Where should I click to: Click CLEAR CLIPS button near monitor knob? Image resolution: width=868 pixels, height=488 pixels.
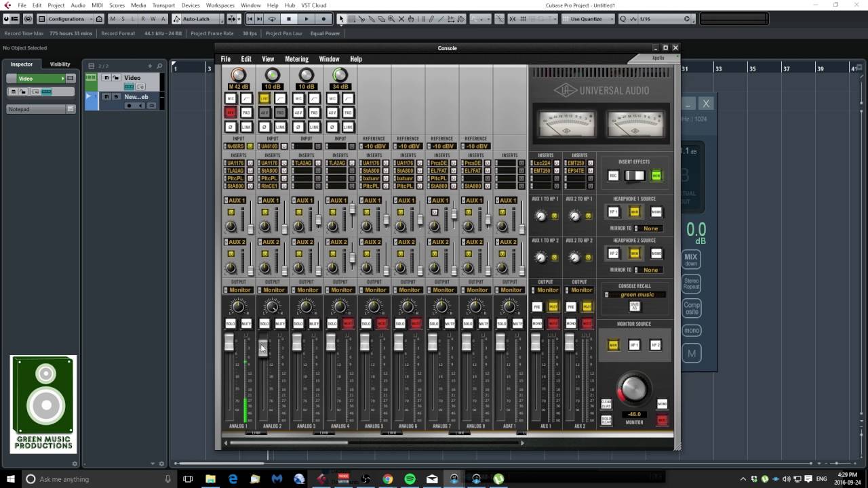coord(606,404)
